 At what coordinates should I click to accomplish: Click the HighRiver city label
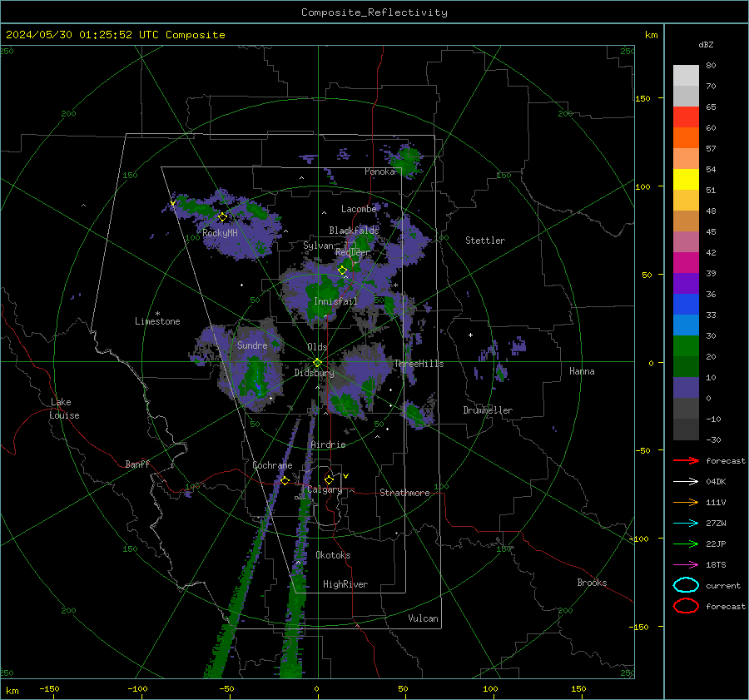tap(345, 584)
